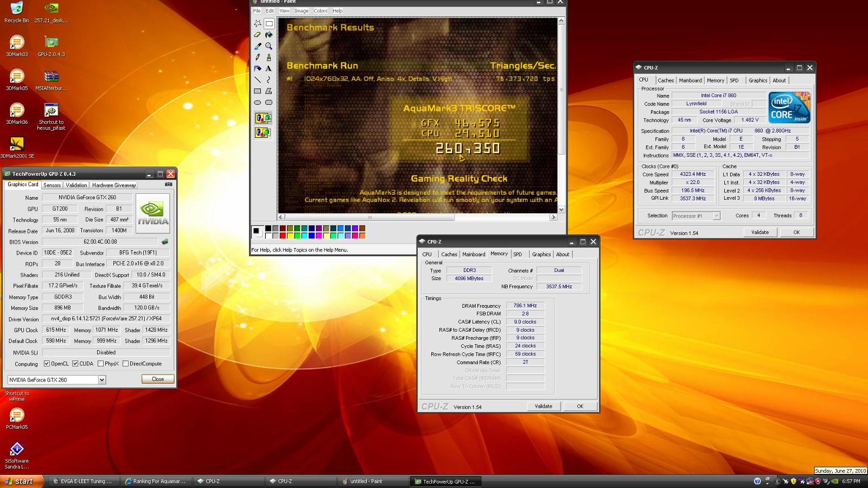Click Validate in CPU-Z memory window
868x488 pixels.
click(544, 406)
